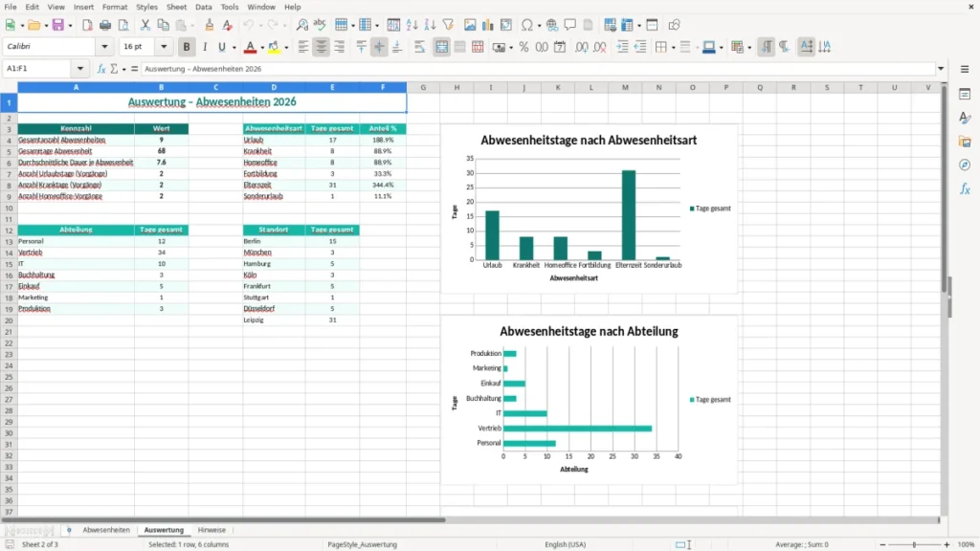Open sidebar Functions fx icon

(965, 188)
